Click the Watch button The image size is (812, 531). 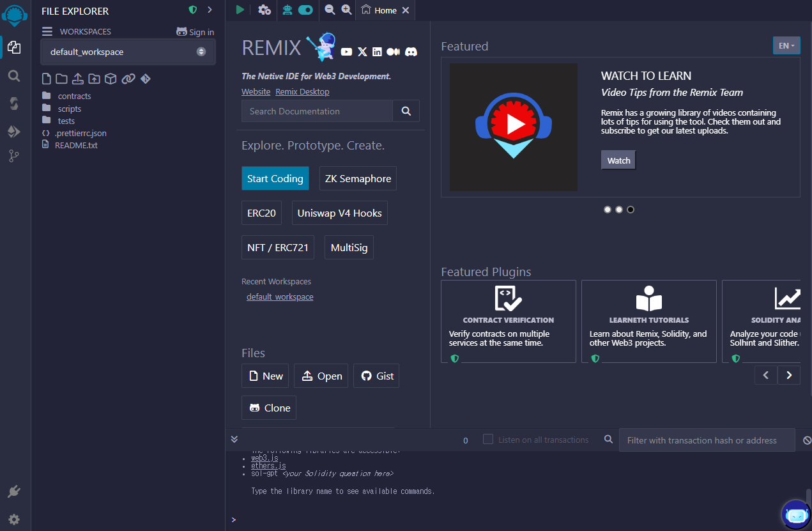tap(618, 160)
